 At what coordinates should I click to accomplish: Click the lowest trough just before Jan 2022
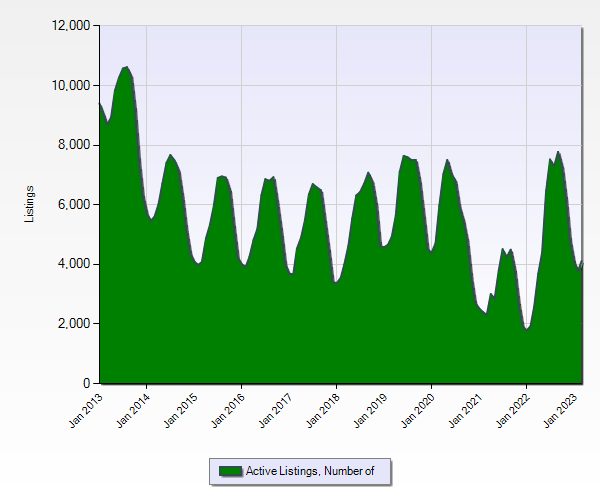pos(526,329)
